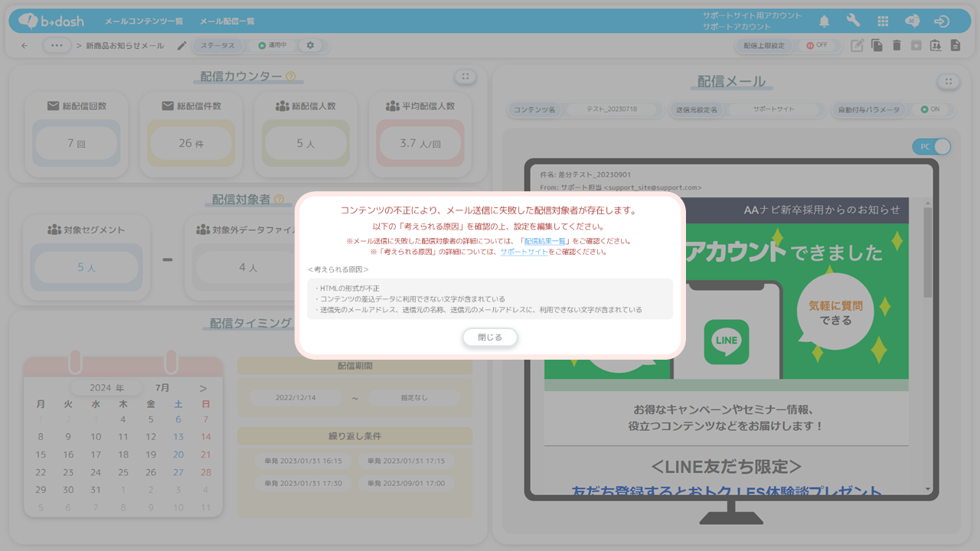Click the LINE icon in email preview
Image resolution: width=980 pixels, height=551 pixels.
click(x=726, y=341)
